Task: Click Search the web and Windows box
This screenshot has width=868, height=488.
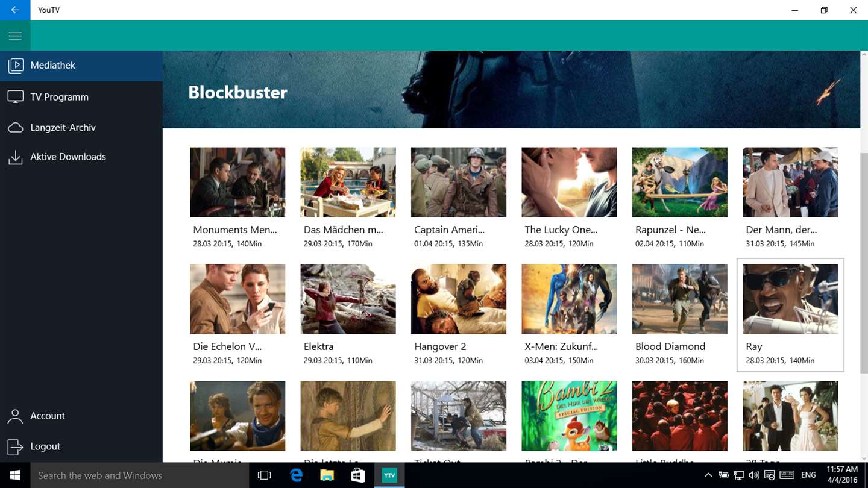Action: 139,475
